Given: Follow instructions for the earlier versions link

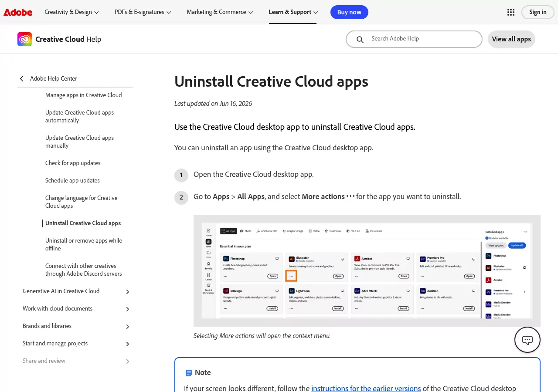Looking at the screenshot, I should [366, 388].
